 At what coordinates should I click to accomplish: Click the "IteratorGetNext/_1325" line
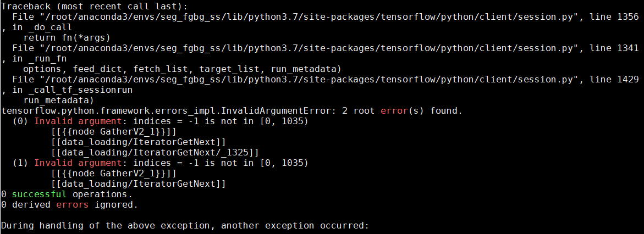click(155, 153)
